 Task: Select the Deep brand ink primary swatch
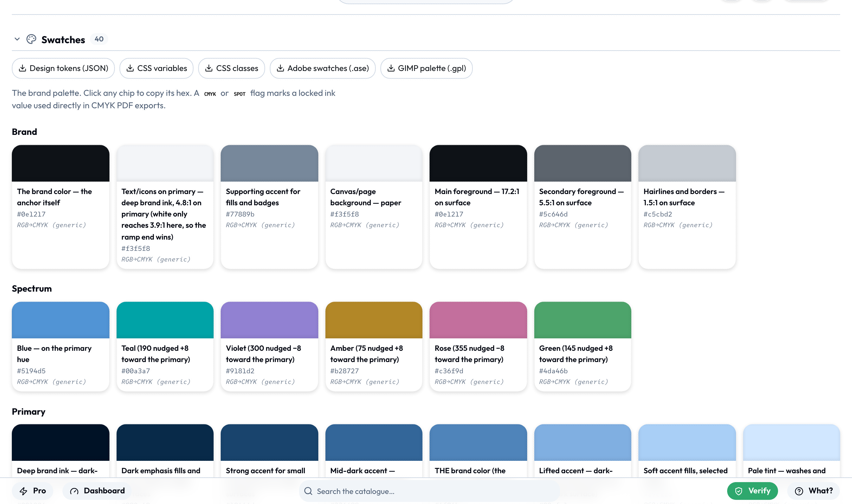click(60, 450)
